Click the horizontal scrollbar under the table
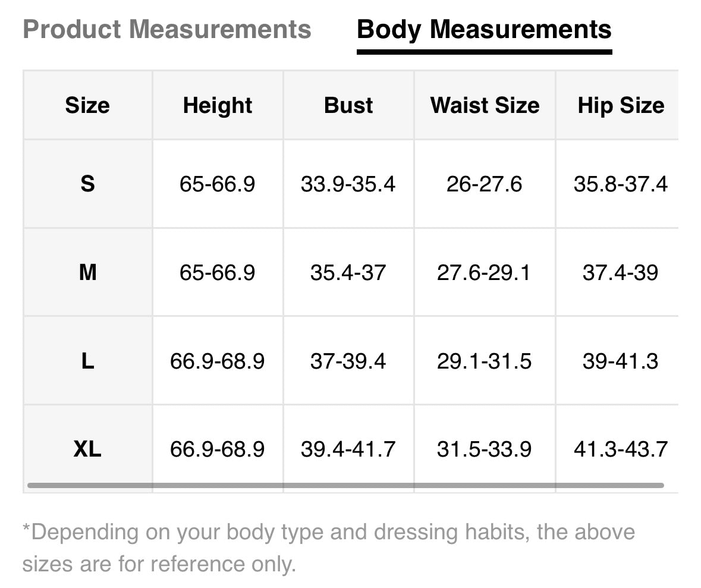 pyautogui.click(x=345, y=485)
